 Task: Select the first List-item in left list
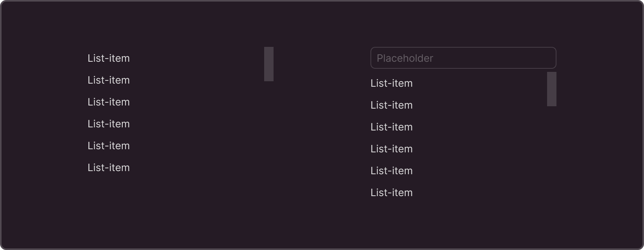point(109,58)
